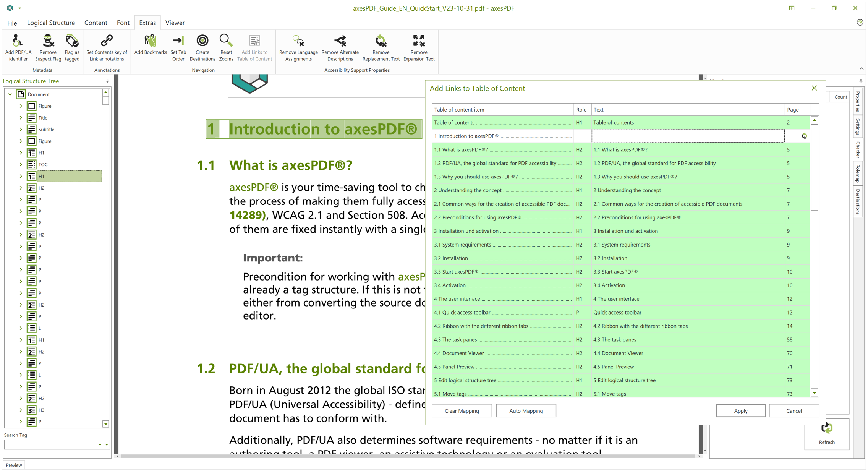Image resolution: width=868 pixels, height=472 pixels.
Task: Click Reset Zooms magnifier icon
Action: [226, 40]
